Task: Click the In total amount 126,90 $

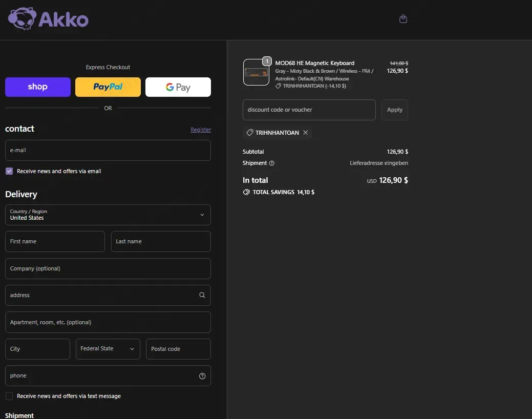Action: pyautogui.click(x=393, y=180)
